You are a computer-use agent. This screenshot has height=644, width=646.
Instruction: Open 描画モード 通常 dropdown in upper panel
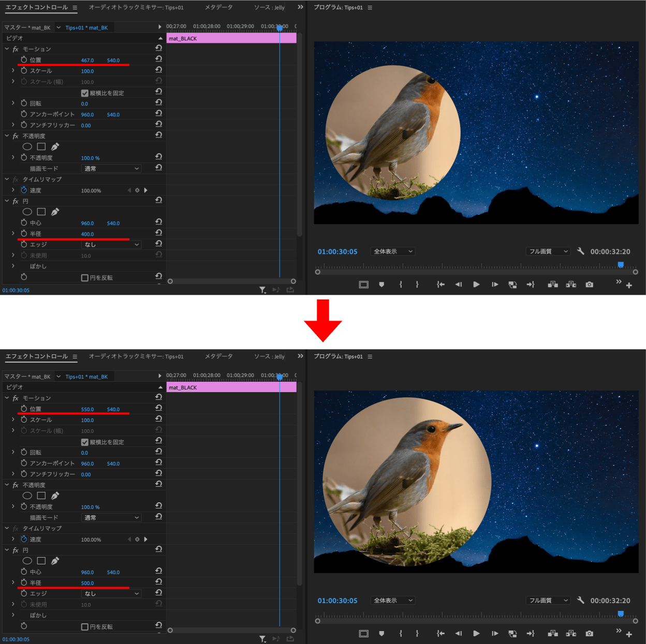(111, 169)
